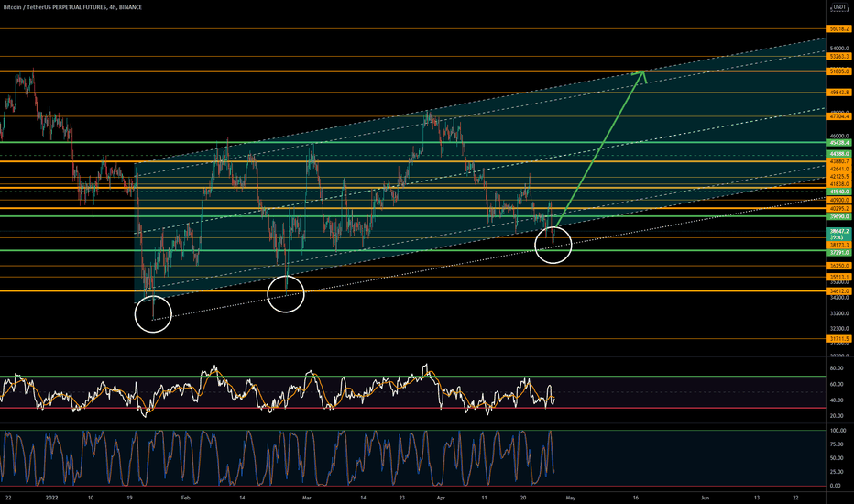Click the May label on the time axis
This screenshot has height=504, width=854.
570,498
